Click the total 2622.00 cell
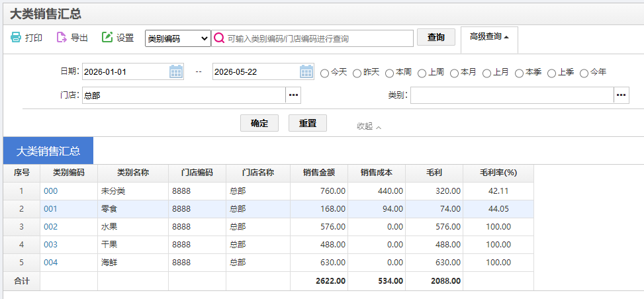 pyautogui.click(x=319, y=281)
